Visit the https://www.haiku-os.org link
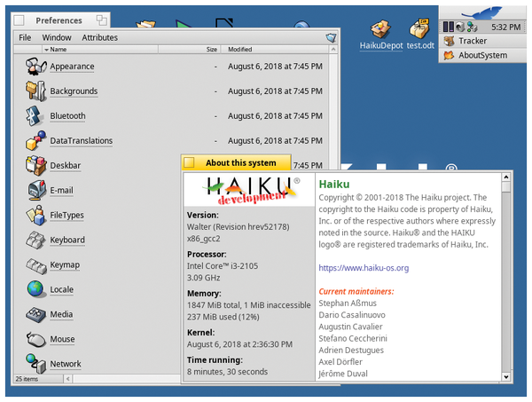 coord(364,268)
